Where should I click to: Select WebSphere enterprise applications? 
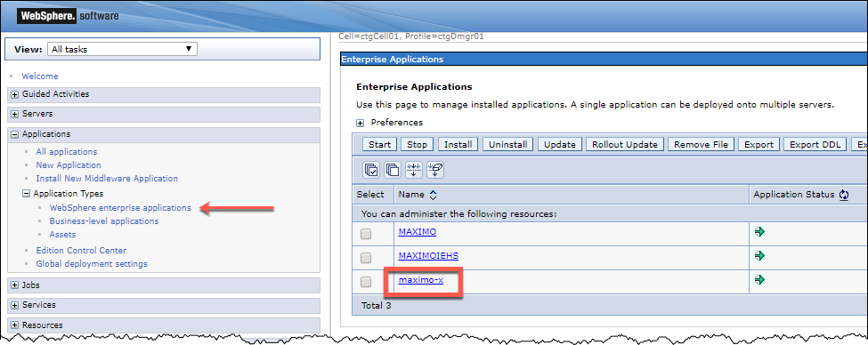click(x=120, y=208)
